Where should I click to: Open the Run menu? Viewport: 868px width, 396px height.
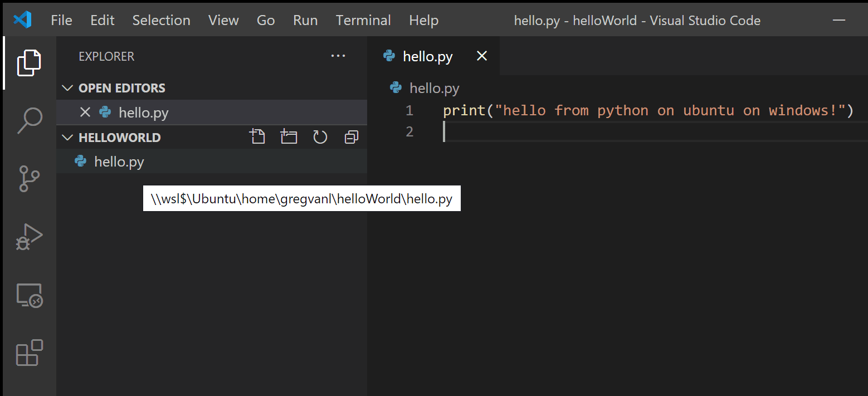point(305,20)
